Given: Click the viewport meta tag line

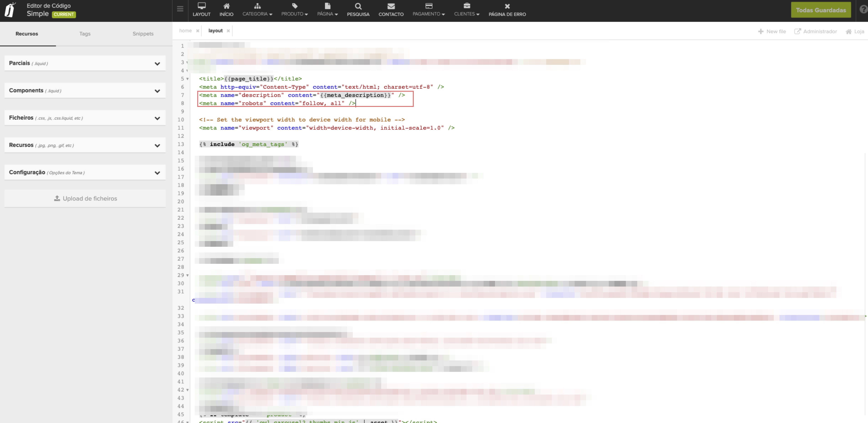Looking at the screenshot, I should pos(327,128).
